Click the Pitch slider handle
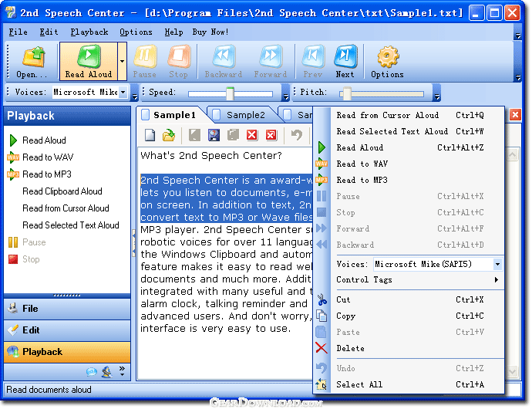532x409 pixels. (347, 93)
